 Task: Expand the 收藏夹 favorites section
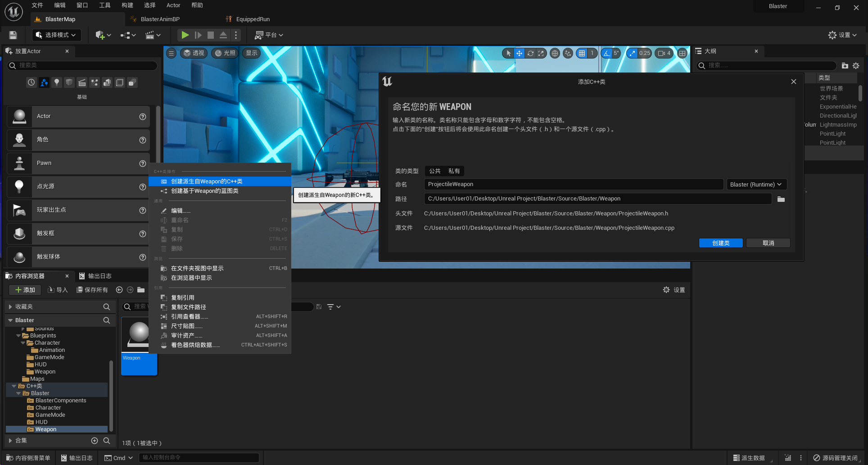pyautogui.click(x=10, y=307)
